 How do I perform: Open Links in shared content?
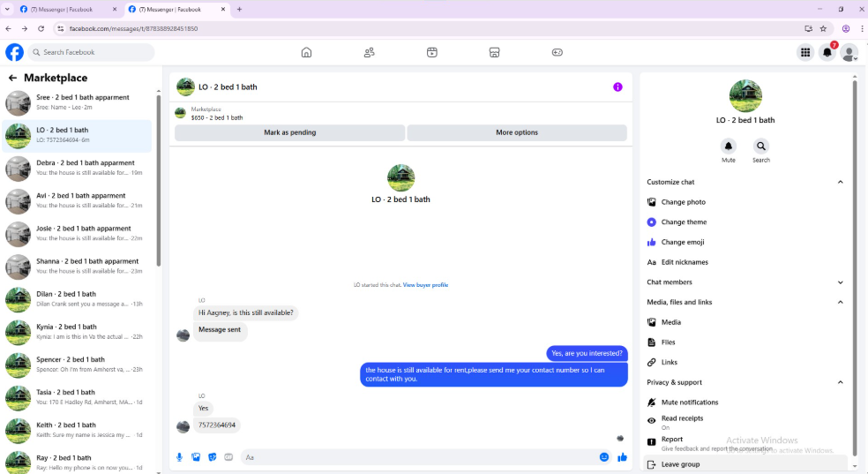click(x=745, y=362)
